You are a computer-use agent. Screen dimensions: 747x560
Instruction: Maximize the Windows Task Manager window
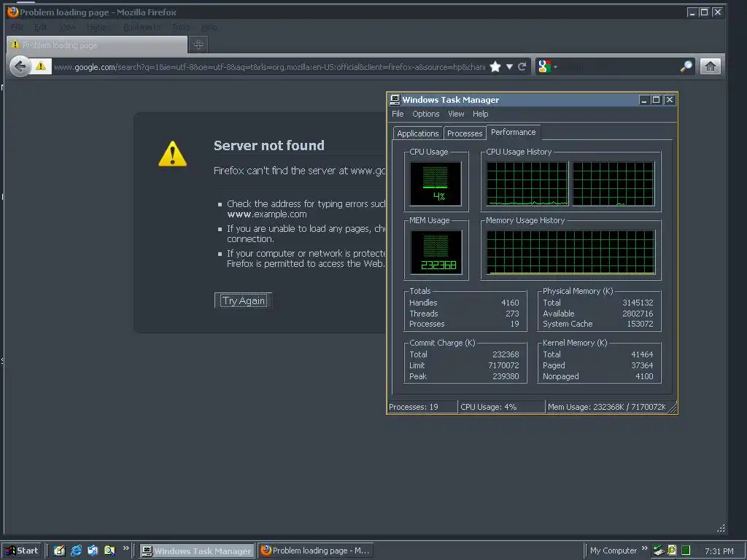[656, 99]
